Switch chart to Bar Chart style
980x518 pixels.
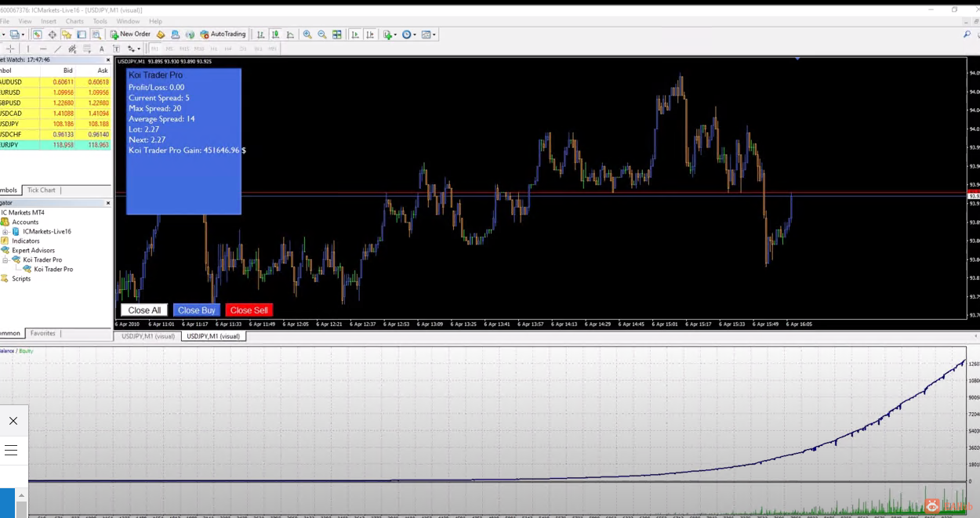tap(260, 34)
